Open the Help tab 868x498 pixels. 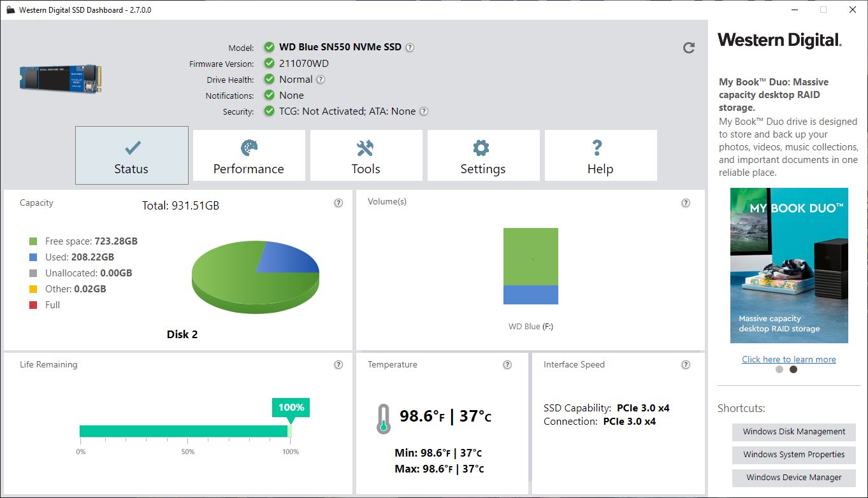click(600, 155)
